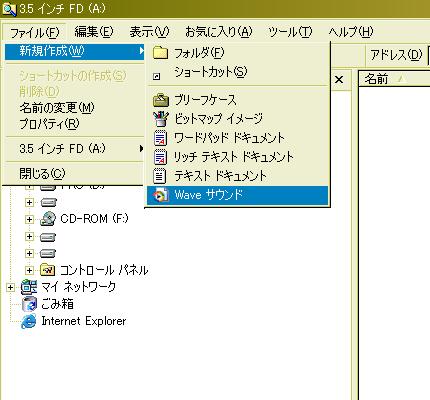Select the ごみ箱 recycle bin icon
This screenshot has width=430, height=400.
29,304
